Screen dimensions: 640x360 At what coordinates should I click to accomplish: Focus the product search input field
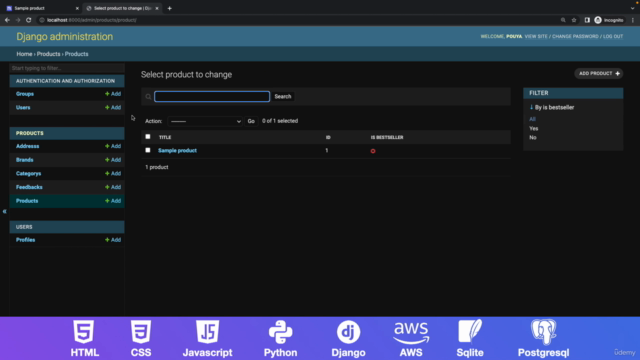(x=212, y=97)
